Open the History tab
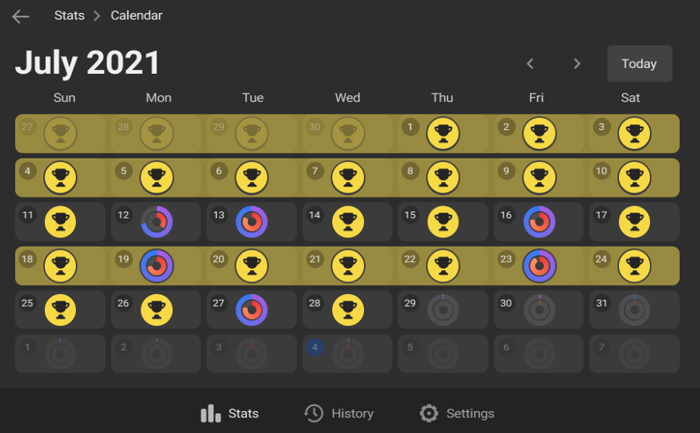 pyautogui.click(x=339, y=413)
